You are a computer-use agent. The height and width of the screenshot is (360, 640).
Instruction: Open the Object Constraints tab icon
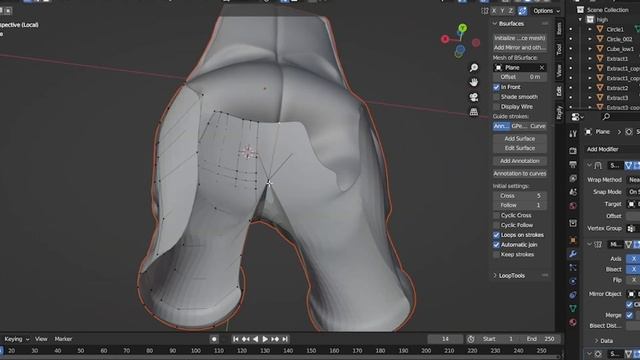[x=573, y=295]
